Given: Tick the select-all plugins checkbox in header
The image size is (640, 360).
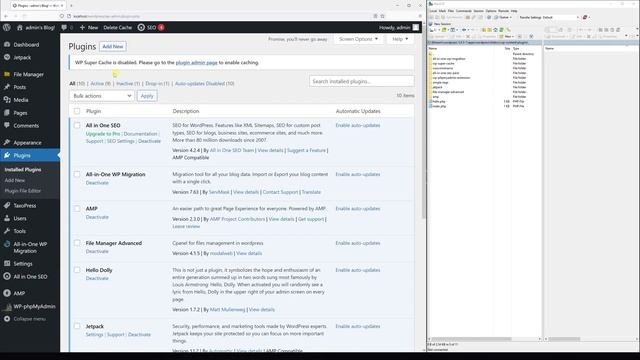Looking at the screenshot, I should pyautogui.click(x=77, y=111).
